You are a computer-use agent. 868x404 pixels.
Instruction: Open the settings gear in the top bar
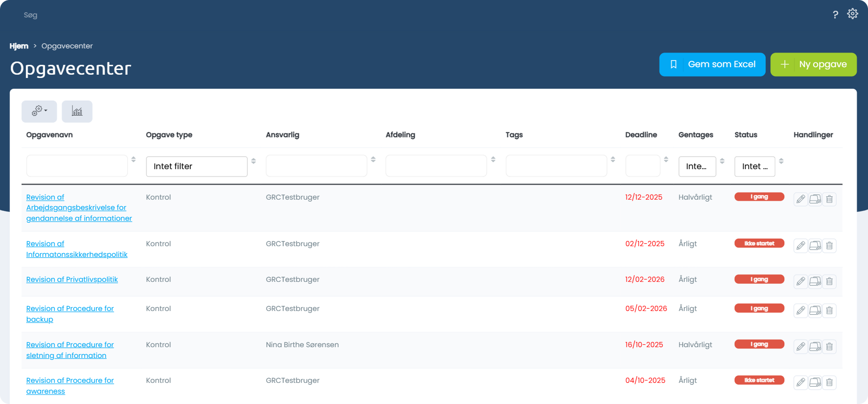(x=852, y=14)
